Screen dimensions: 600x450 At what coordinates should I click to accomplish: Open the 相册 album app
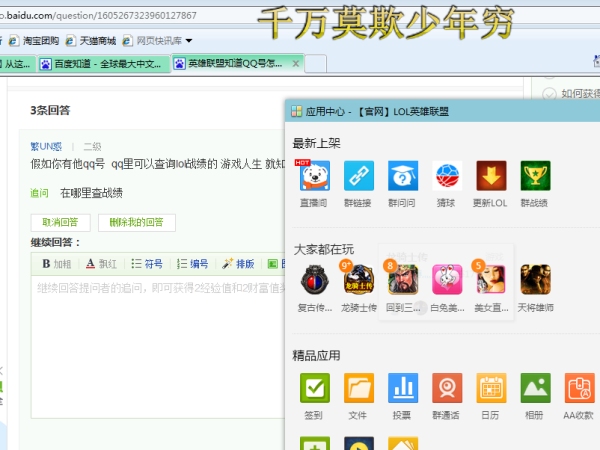pyautogui.click(x=535, y=388)
